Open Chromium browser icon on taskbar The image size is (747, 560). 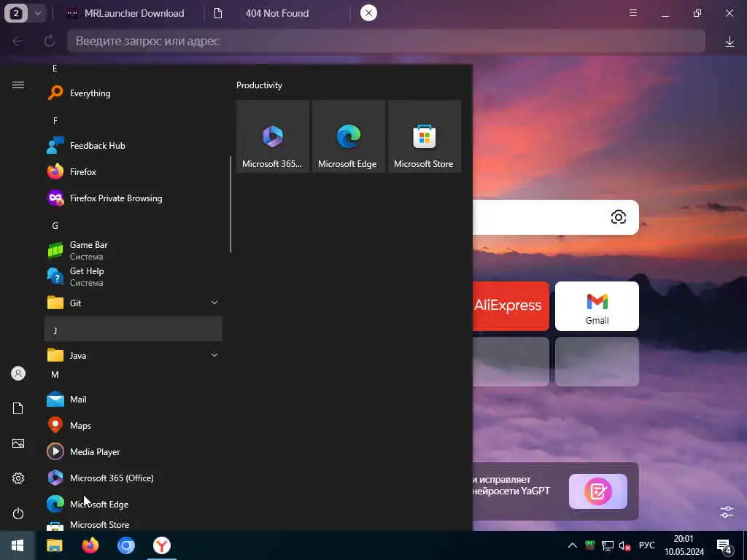pos(126,545)
